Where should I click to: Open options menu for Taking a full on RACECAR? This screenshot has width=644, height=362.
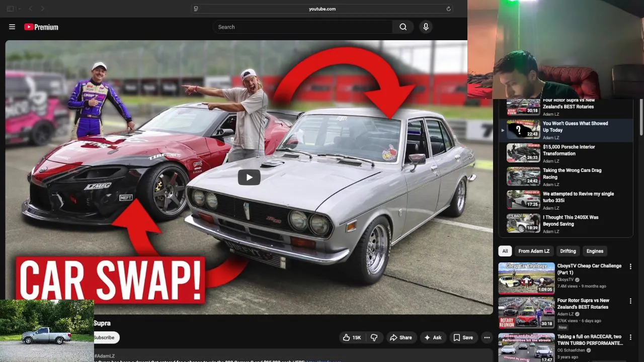[x=630, y=337]
